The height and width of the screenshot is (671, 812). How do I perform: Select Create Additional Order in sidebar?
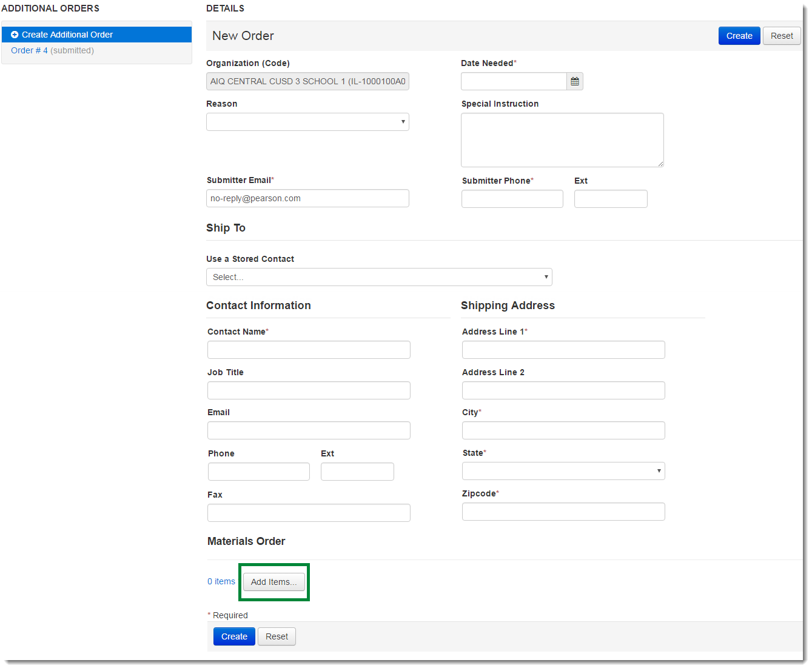click(67, 35)
